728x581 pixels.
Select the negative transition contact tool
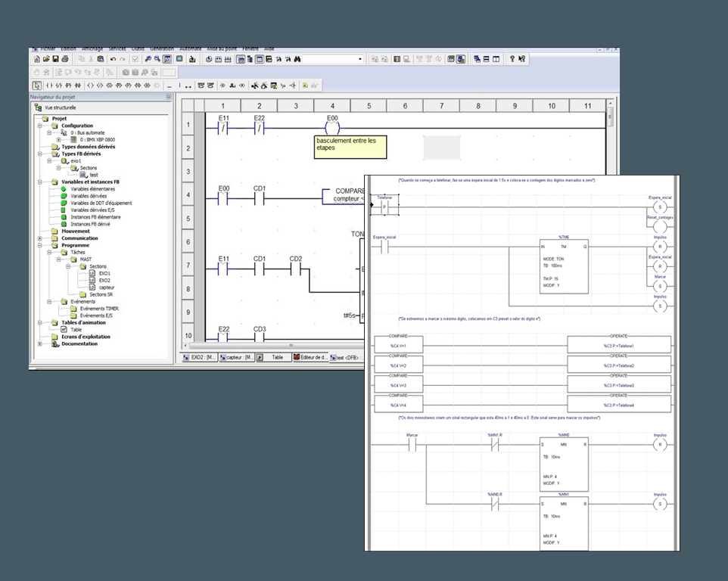[x=77, y=85]
